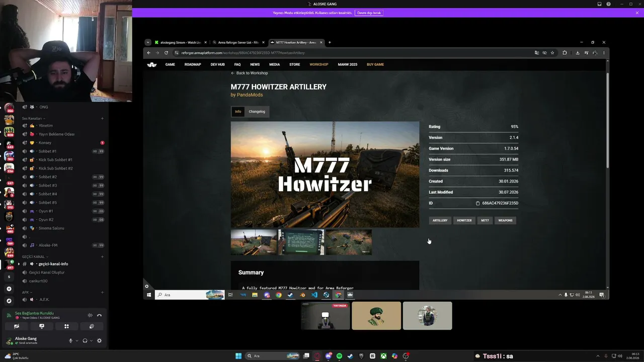Disconnect from the voice channel
The height and width of the screenshot is (362, 644).
tap(99, 315)
